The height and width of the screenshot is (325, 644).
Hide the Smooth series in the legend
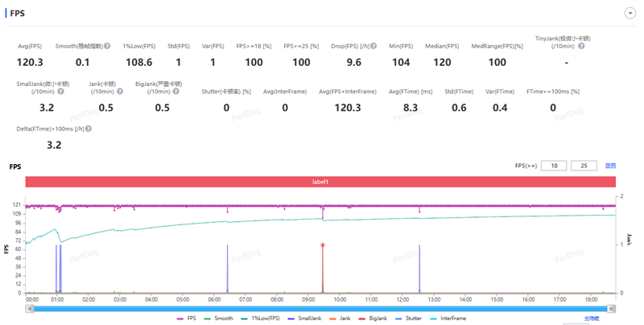coord(218,319)
